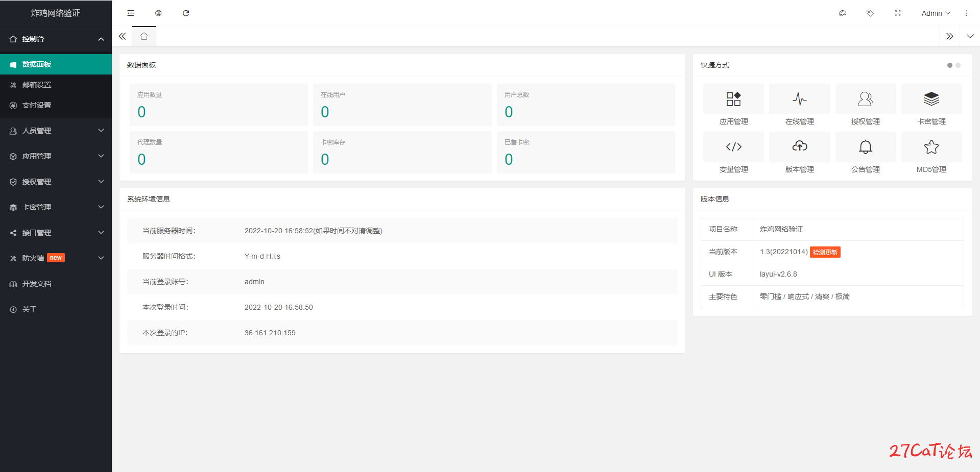Image resolution: width=980 pixels, height=472 pixels.
Task: Click the tag note icon in header
Action: point(870,13)
